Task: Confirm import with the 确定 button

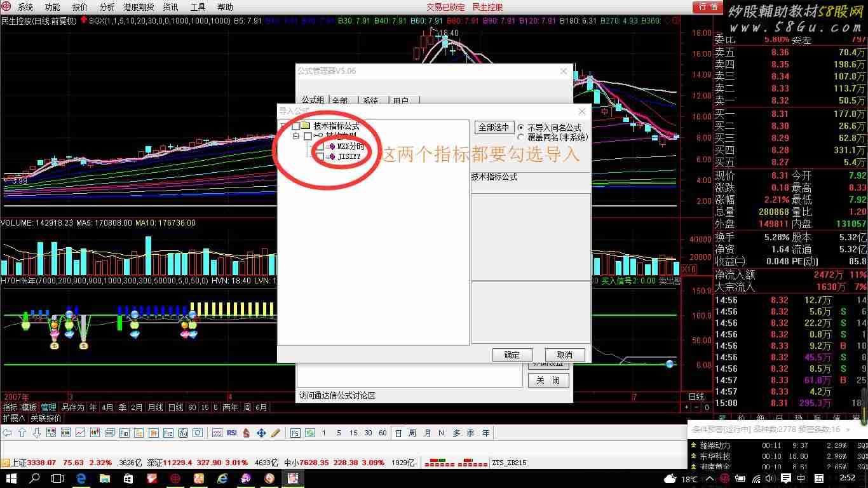Action: pos(512,355)
